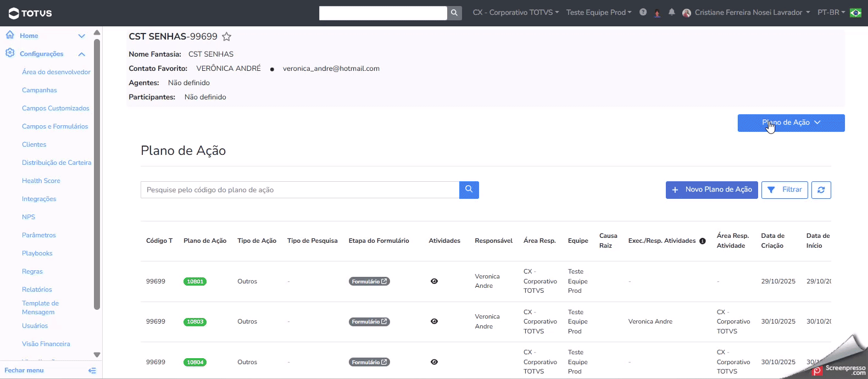The height and width of the screenshot is (379, 868).
Task: View activities for action plan 10801
Action: click(x=435, y=281)
